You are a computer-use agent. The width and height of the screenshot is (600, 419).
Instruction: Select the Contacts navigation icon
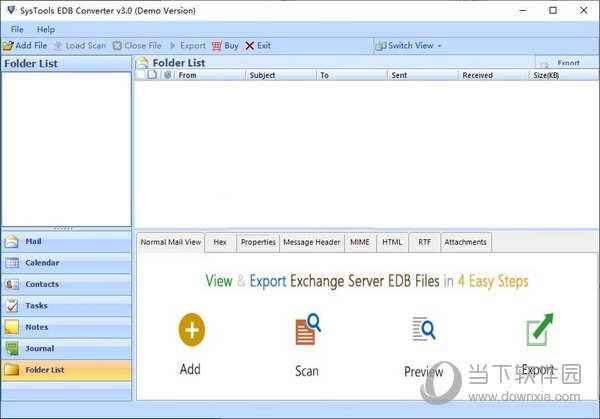tap(12, 284)
